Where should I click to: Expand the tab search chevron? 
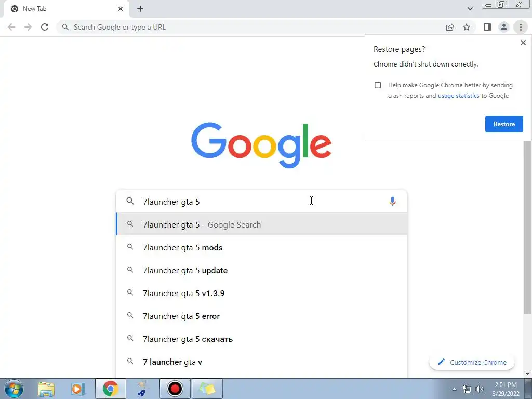(x=470, y=9)
